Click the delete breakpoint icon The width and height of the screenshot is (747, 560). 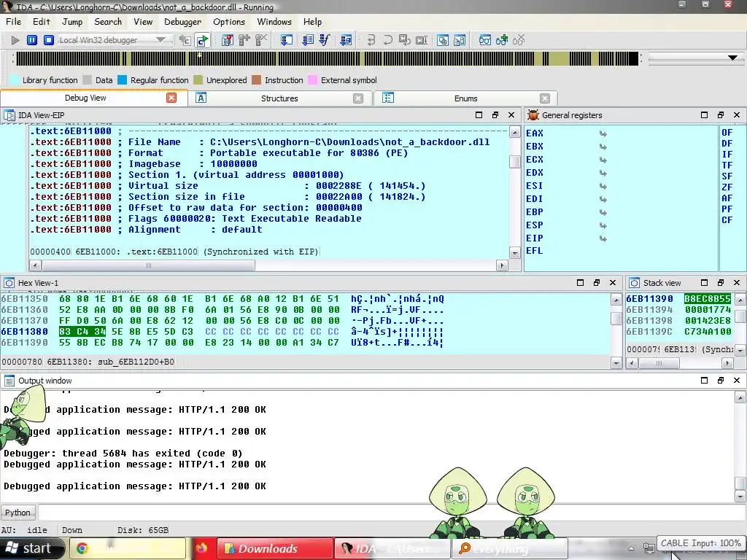pos(261,41)
